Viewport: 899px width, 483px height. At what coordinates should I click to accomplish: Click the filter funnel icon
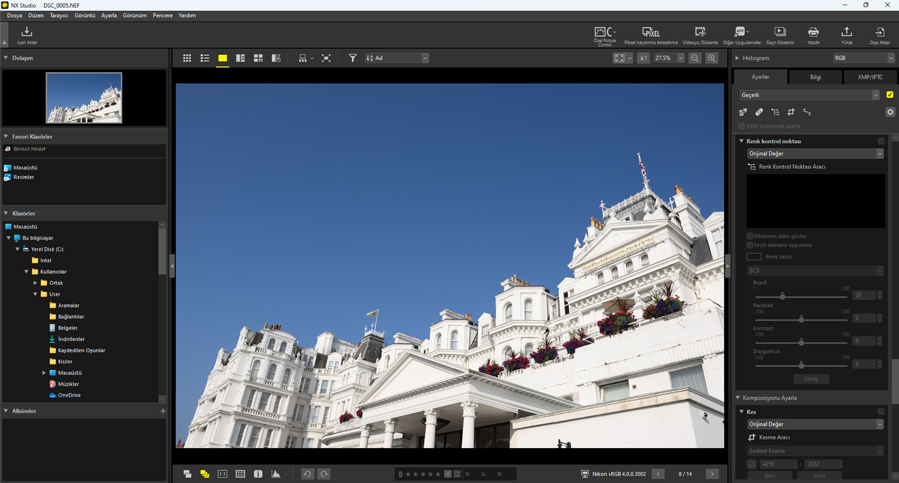[352, 59]
